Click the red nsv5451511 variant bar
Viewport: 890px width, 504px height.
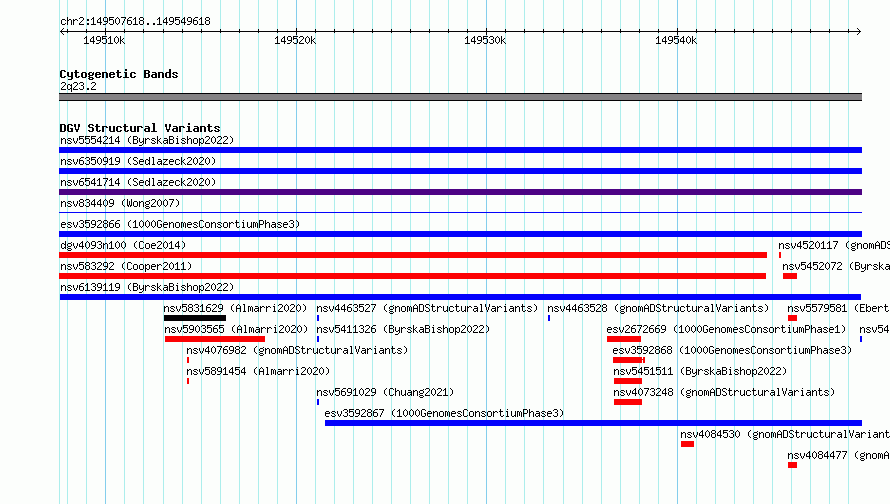click(628, 381)
